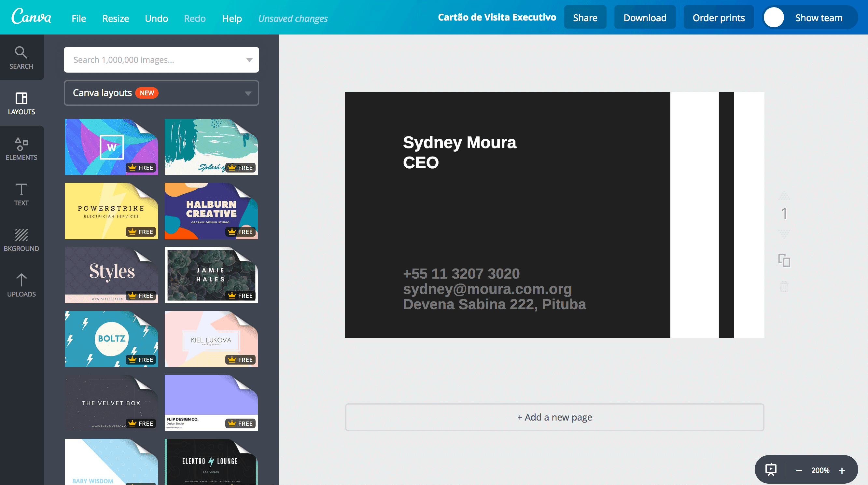Click the NEW badge beside Canva layouts
Image resolution: width=868 pixels, height=485 pixels.
click(147, 93)
